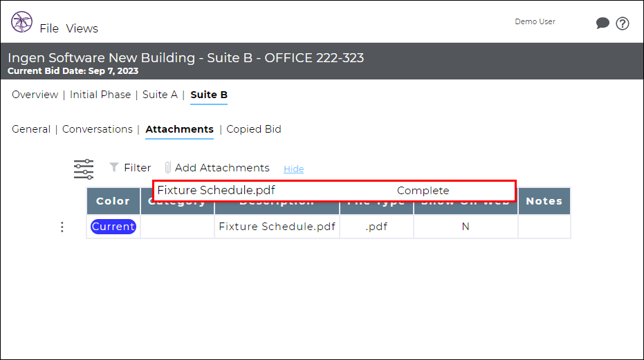The height and width of the screenshot is (360, 644).
Task: Click the Filter funnel icon
Action: pos(113,167)
